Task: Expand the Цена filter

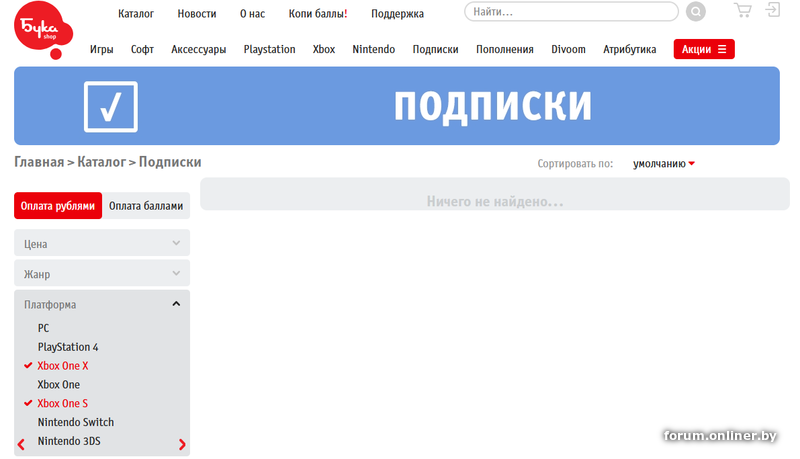Action: click(102, 243)
